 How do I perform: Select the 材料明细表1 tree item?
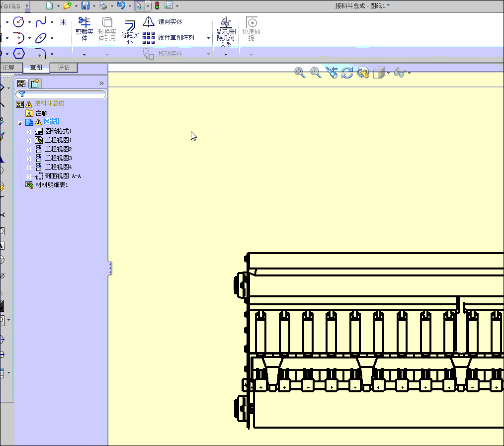52,185
